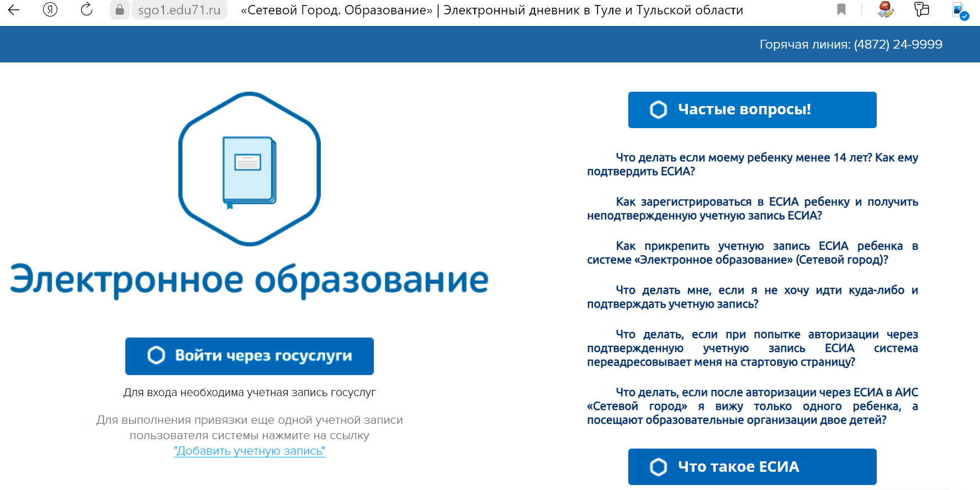The height and width of the screenshot is (490, 980).
Task: Open the Что такое ЕСИА button
Action: [752, 467]
